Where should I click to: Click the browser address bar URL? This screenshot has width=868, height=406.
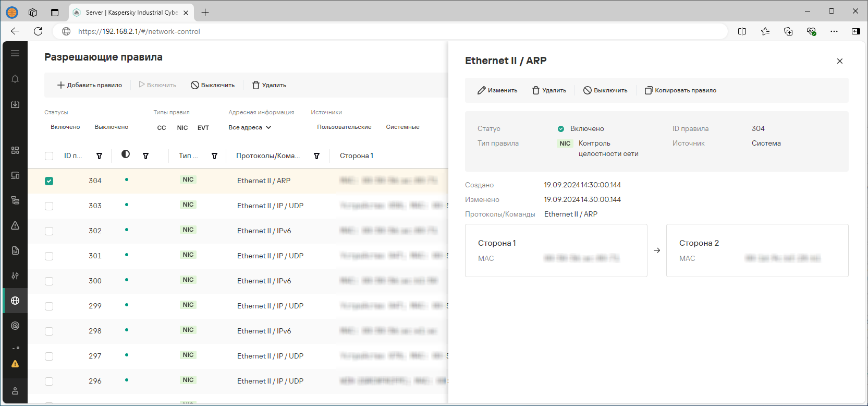click(139, 31)
